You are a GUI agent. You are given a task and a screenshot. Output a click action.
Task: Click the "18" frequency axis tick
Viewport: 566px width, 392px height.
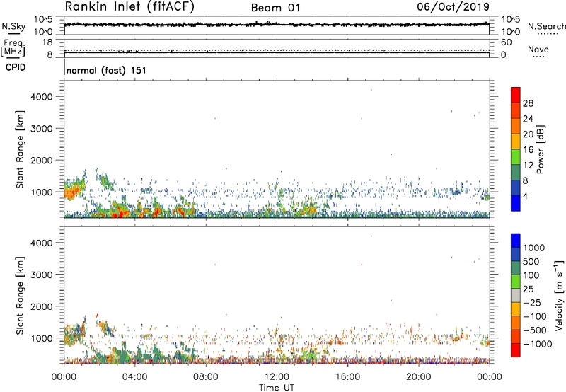pos(47,42)
